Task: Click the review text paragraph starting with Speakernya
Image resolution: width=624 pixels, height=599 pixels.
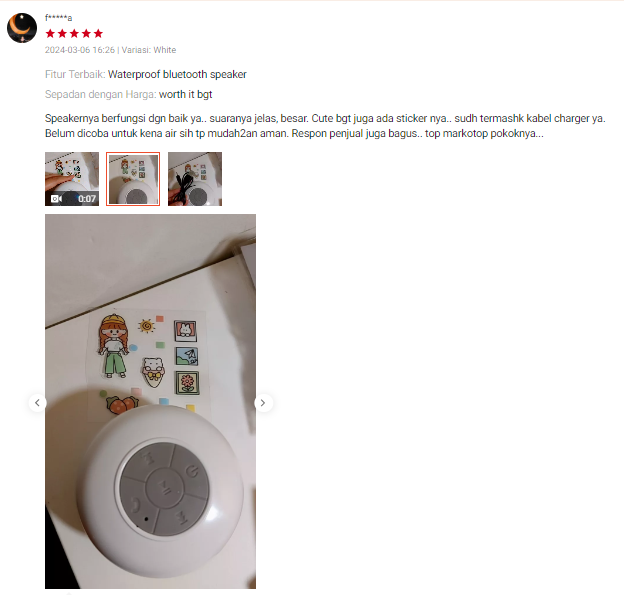Action: click(x=325, y=126)
